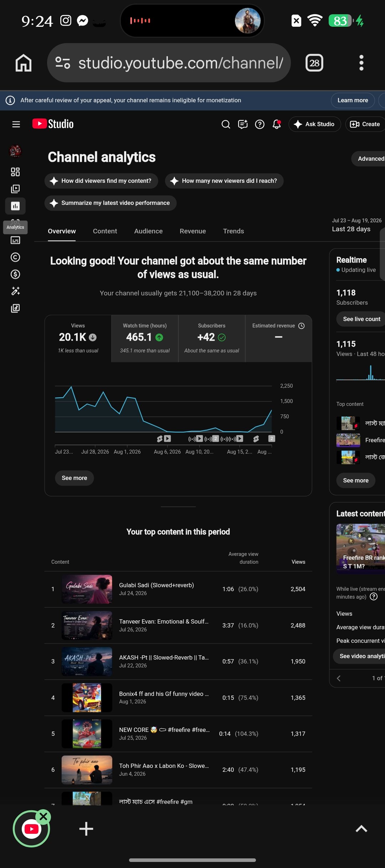This screenshot has height=868, width=385.
Task: Open AKASH -Pt Slowed-Reverb video thumbnail
Action: tap(87, 661)
